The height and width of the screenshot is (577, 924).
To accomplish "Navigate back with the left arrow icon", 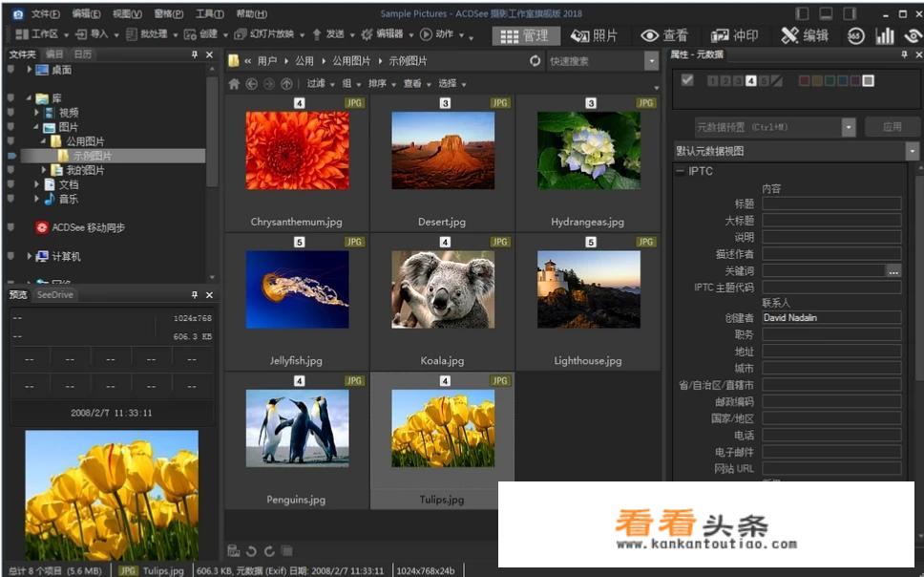I will (x=252, y=84).
